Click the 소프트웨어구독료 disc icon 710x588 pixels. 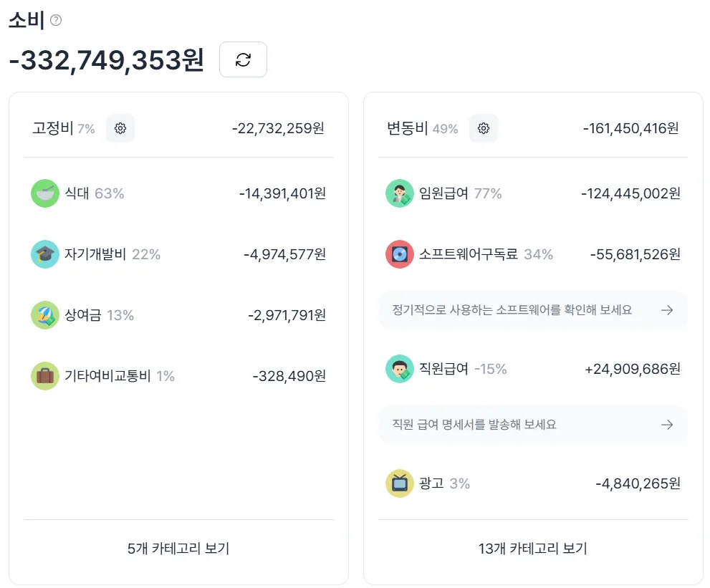399,254
